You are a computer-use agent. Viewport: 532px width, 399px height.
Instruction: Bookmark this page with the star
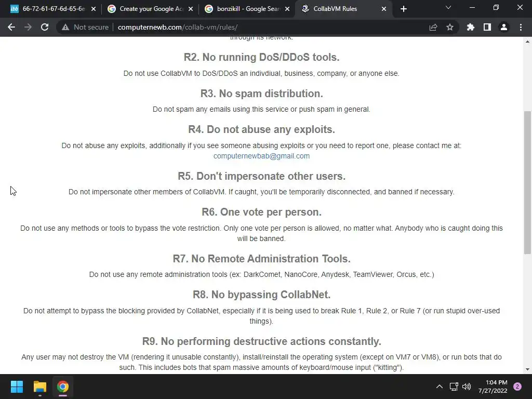pos(450,27)
